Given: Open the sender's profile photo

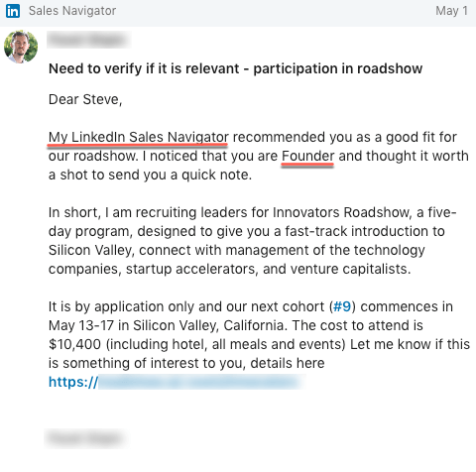Looking at the screenshot, I should pos(21,47).
